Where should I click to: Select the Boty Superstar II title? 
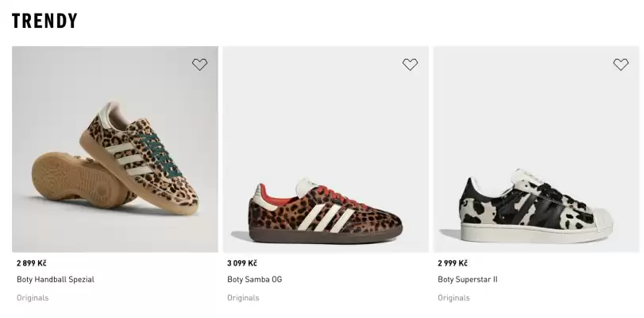pyautogui.click(x=468, y=280)
